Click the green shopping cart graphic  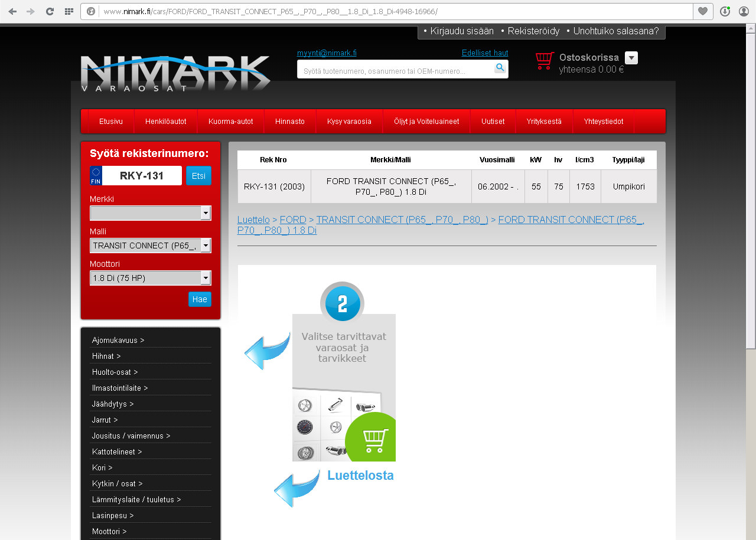[371, 437]
